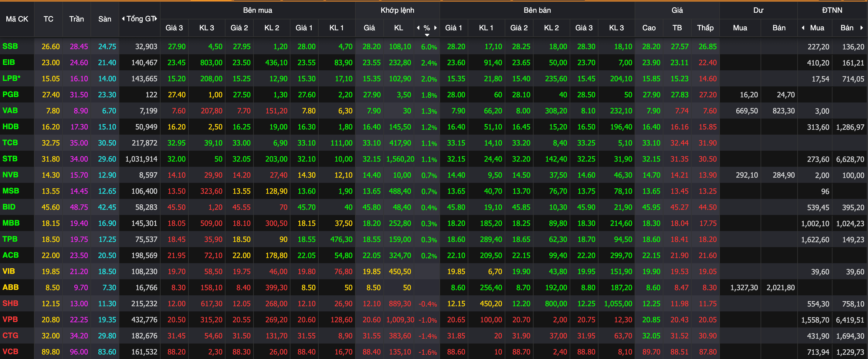
Task: Click the Khớp lệnh Giá column header
Action: pyautogui.click(x=369, y=28)
